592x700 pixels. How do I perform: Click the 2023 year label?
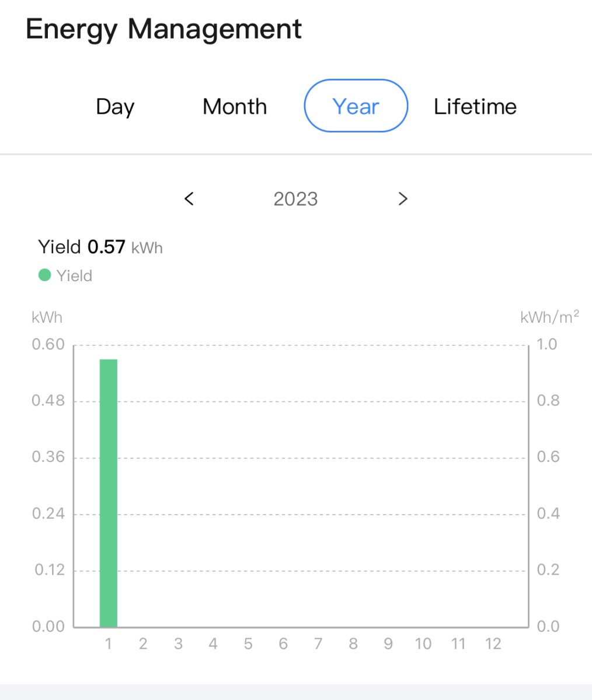point(295,199)
